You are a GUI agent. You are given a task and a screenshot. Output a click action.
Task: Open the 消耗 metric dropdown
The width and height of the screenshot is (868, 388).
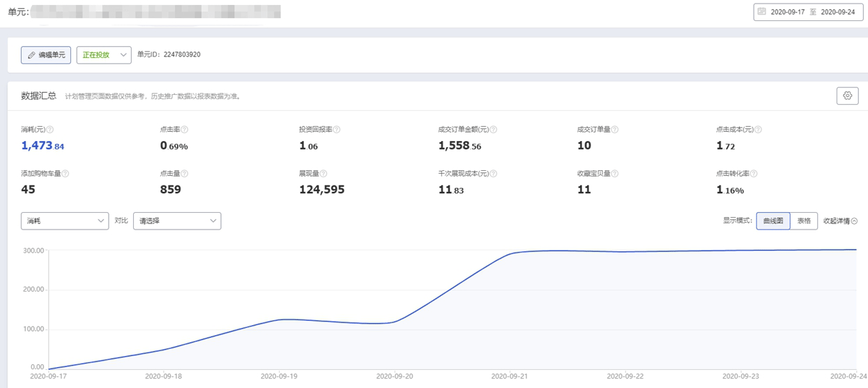coord(65,221)
